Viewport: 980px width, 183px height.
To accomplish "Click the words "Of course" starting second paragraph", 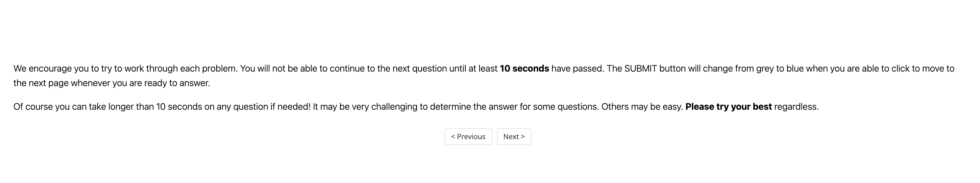I will [x=33, y=107].
